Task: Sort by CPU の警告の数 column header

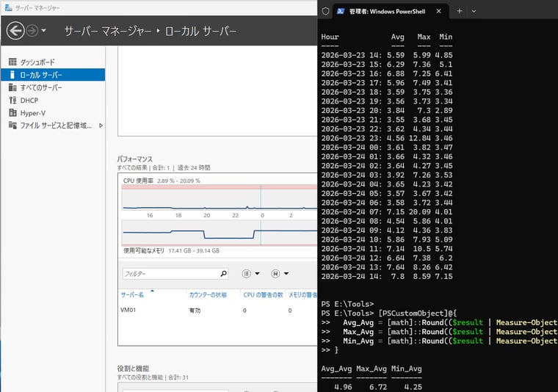Action: 263,295
